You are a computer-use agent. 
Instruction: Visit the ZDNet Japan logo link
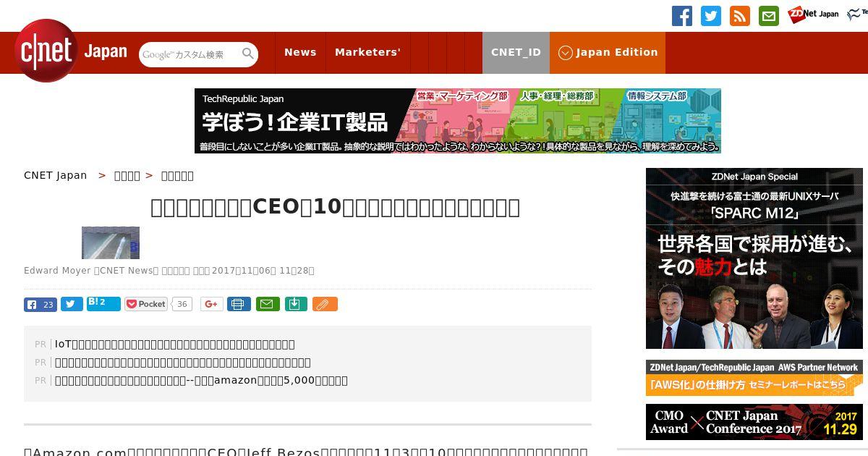pyautogui.click(x=813, y=14)
